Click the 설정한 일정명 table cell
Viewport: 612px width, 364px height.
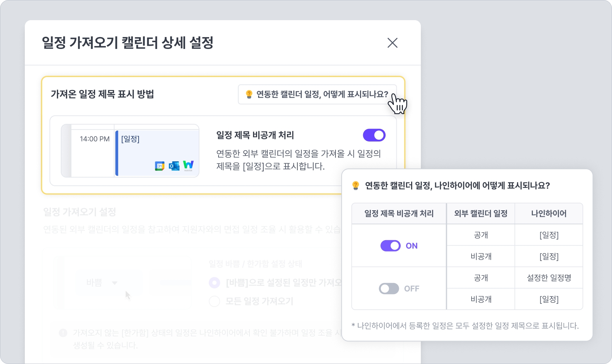pos(549,278)
